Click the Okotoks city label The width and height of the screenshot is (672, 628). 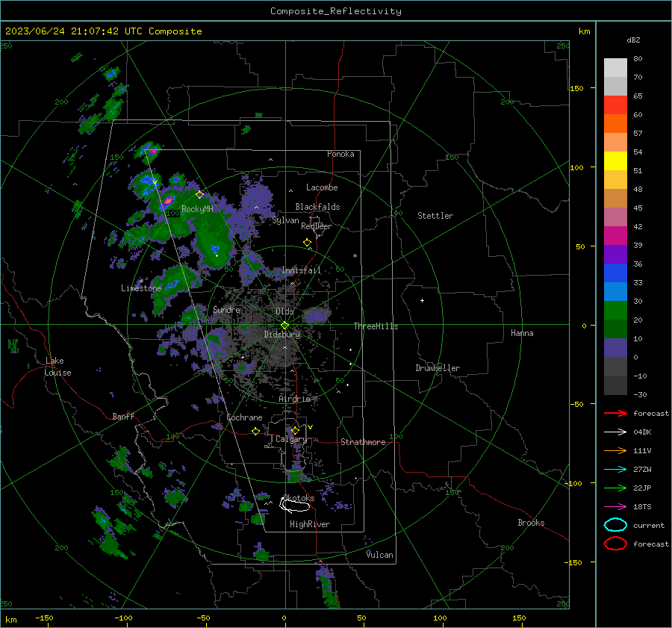coord(299,498)
